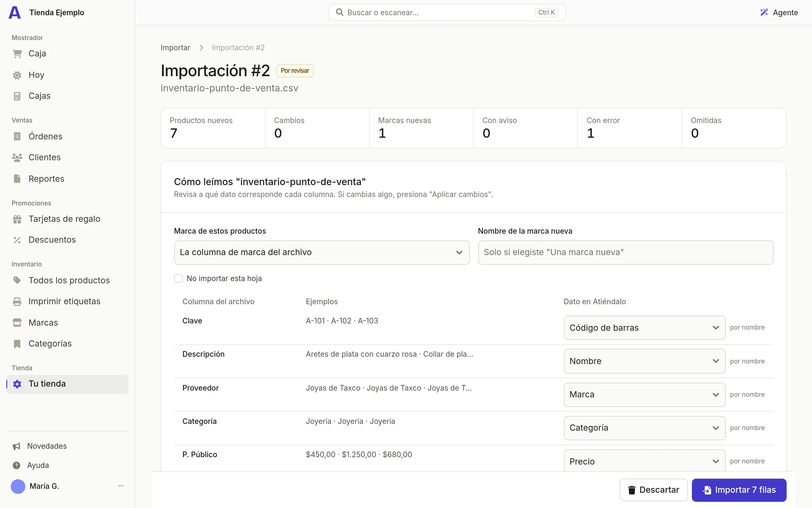This screenshot has height=508, width=812.
Task: Click the Importar breadcrumb link
Action: pos(175,48)
